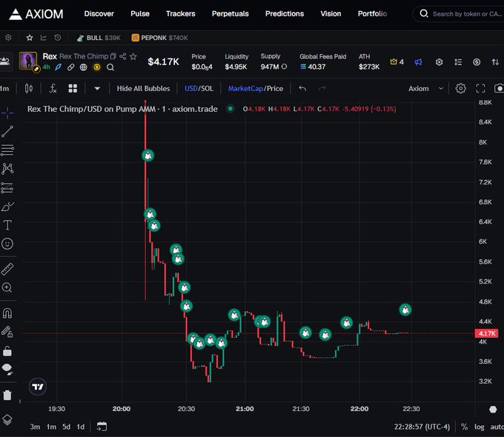Select the trend line tool
504x437 pixels.
(7, 131)
